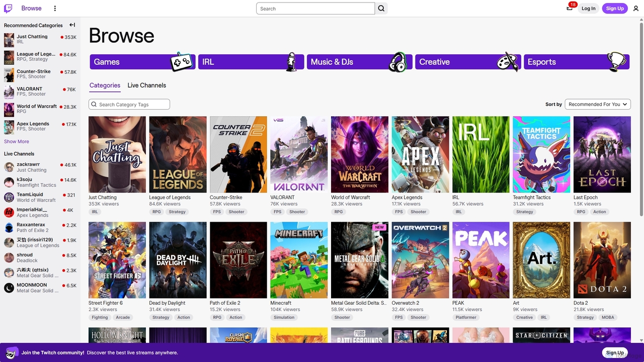The width and height of the screenshot is (644, 362).
Task: Open the VALORANT cover art
Action: (299, 154)
